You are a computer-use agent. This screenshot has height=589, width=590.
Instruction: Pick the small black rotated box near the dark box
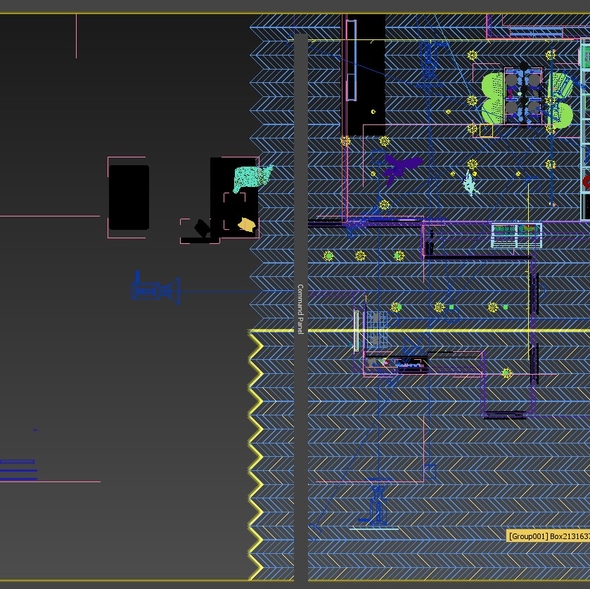click(x=202, y=228)
